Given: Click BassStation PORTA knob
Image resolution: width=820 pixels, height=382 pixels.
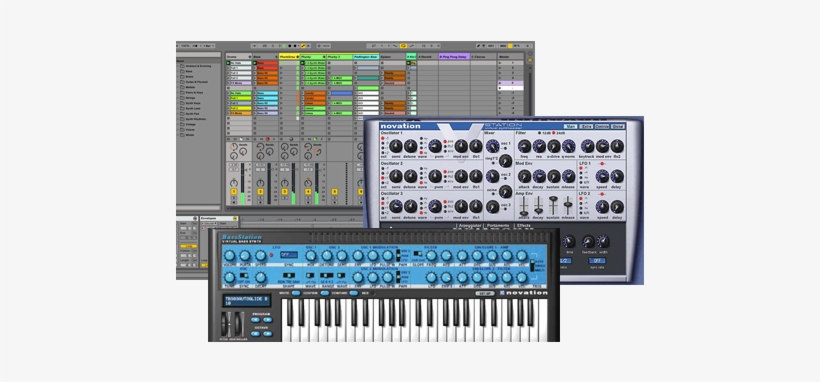Looking at the screenshot, I should coord(245,256).
